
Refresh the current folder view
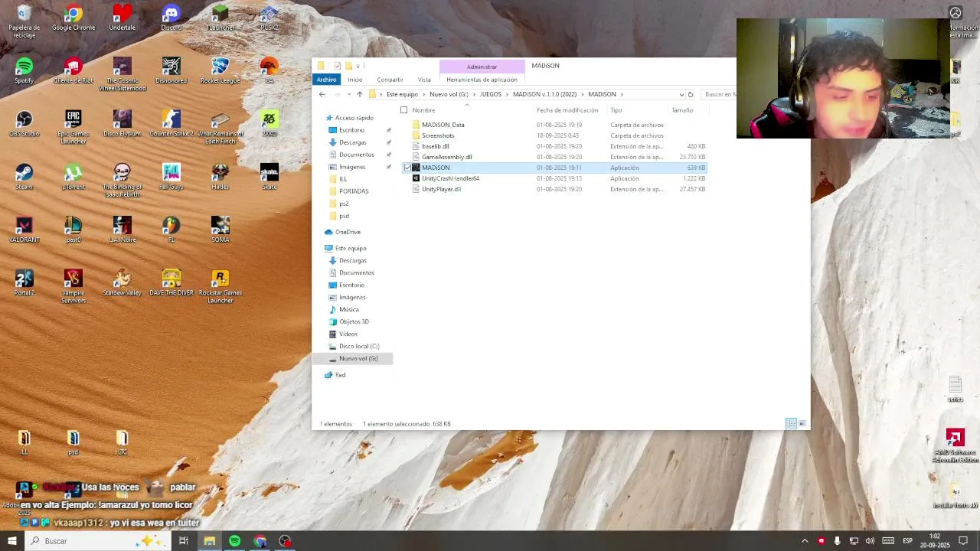point(690,94)
